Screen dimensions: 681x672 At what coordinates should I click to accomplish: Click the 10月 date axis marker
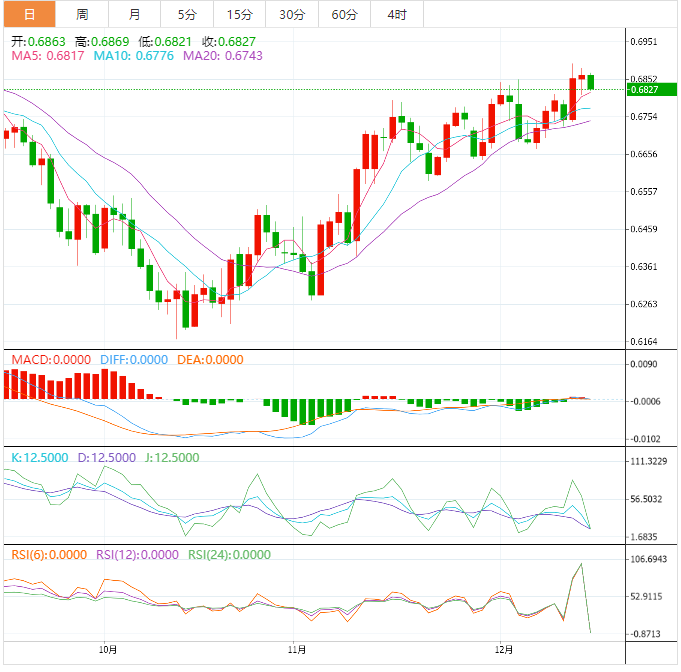tap(109, 649)
